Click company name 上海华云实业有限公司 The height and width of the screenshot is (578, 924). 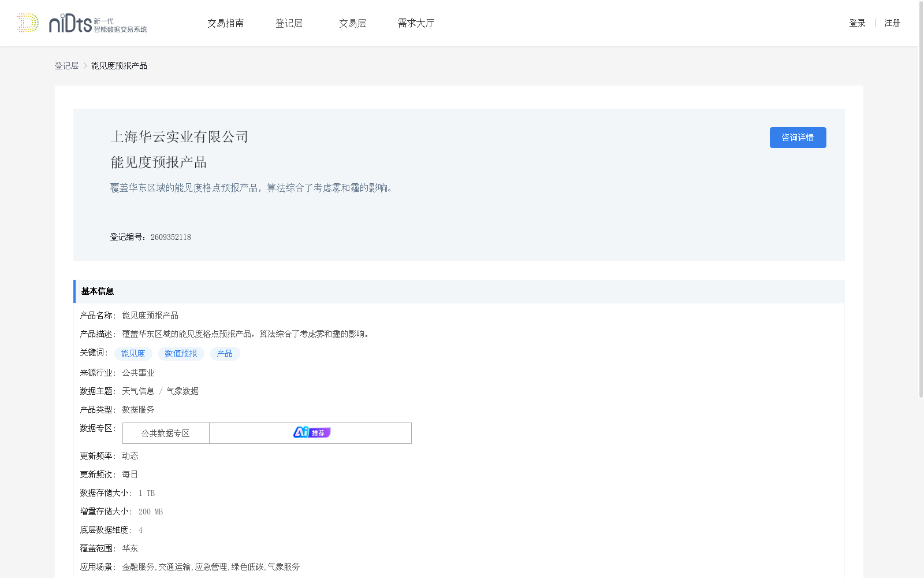(179, 137)
